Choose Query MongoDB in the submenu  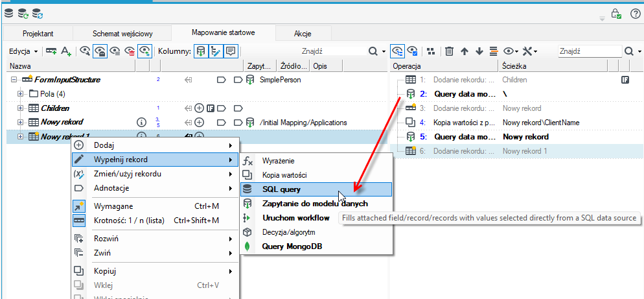[x=316, y=246]
